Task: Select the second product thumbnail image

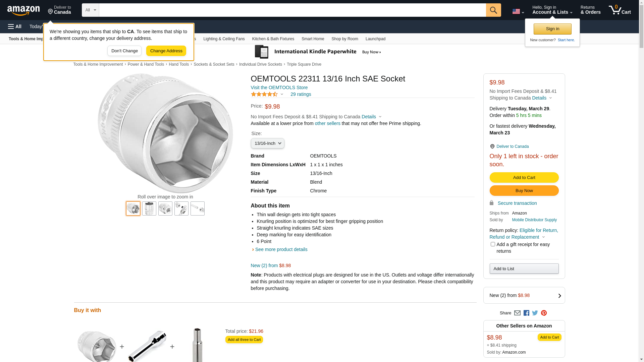Action: click(x=149, y=208)
